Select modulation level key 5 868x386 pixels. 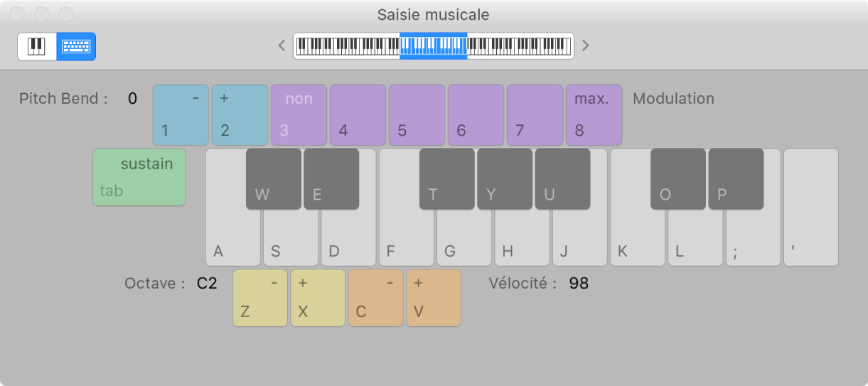417,114
